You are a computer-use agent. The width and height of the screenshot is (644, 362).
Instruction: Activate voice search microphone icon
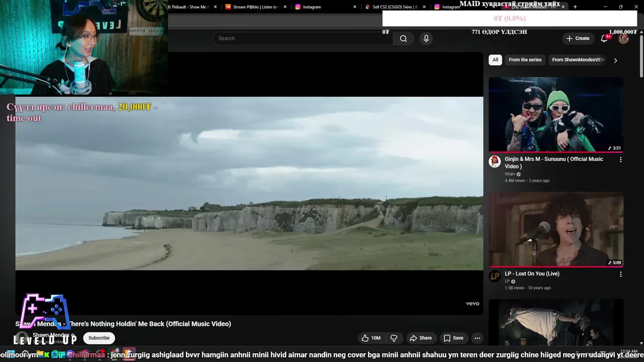(426, 39)
